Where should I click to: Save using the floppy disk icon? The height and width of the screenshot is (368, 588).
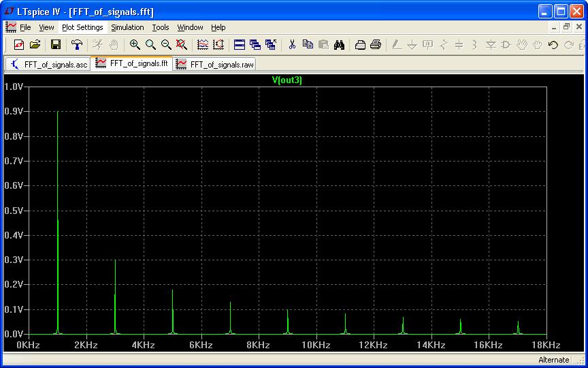pos(56,45)
